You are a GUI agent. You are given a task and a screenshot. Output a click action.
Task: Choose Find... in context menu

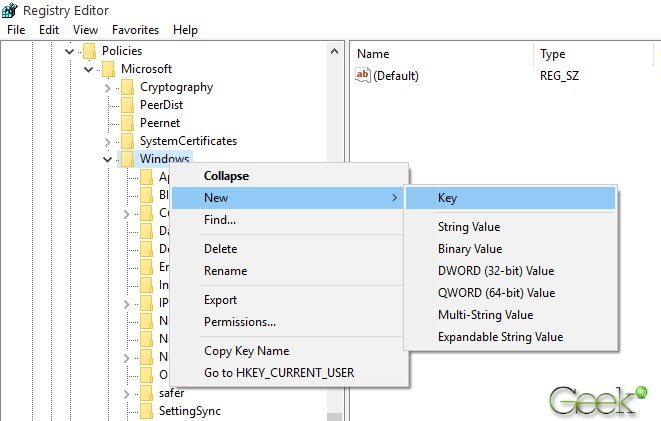tap(290, 220)
